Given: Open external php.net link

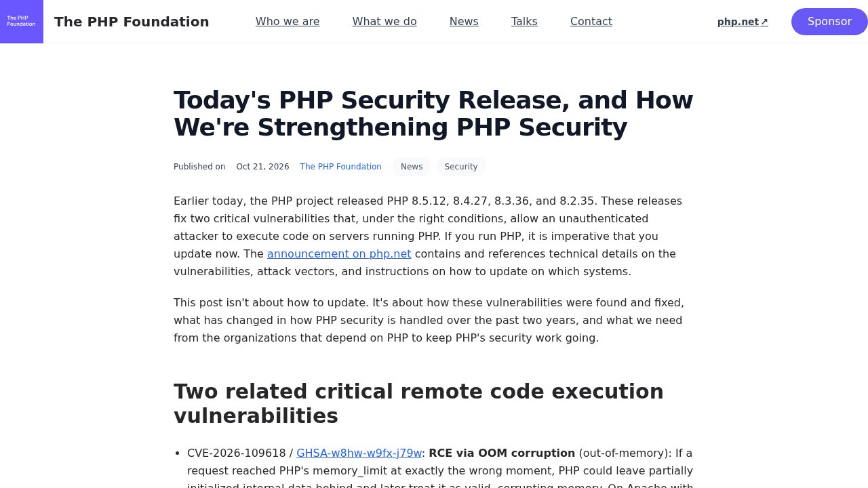Looking at the screenshot, I should pyautogui.click(x=743, y=22).
